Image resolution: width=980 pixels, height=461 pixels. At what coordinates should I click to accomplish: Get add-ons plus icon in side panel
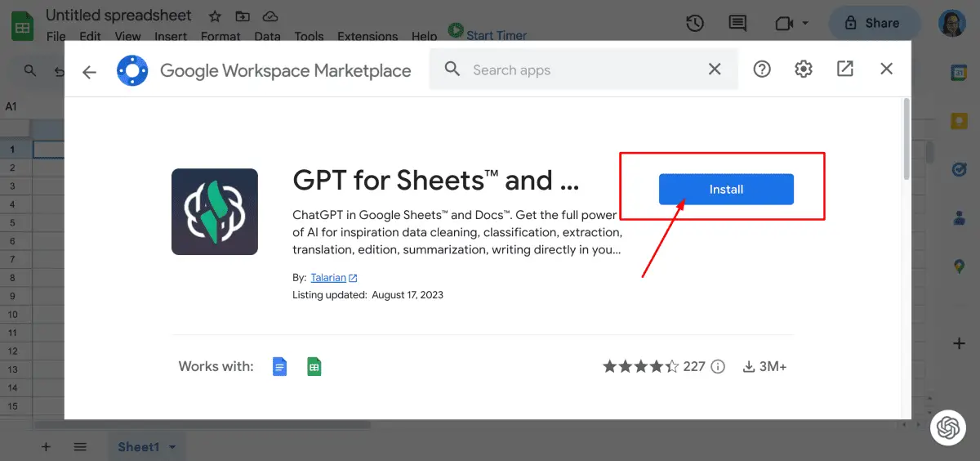(x=959, y=343)
